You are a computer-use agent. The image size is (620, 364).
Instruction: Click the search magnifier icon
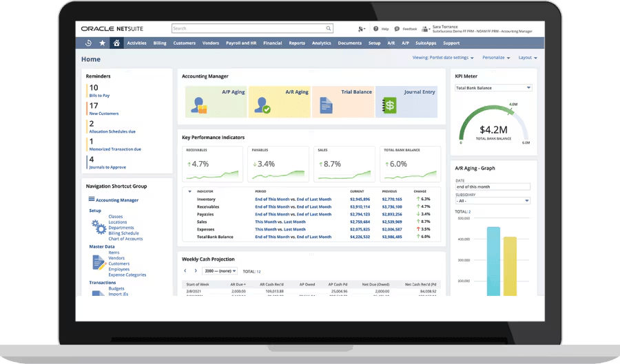tap(329, 28)
